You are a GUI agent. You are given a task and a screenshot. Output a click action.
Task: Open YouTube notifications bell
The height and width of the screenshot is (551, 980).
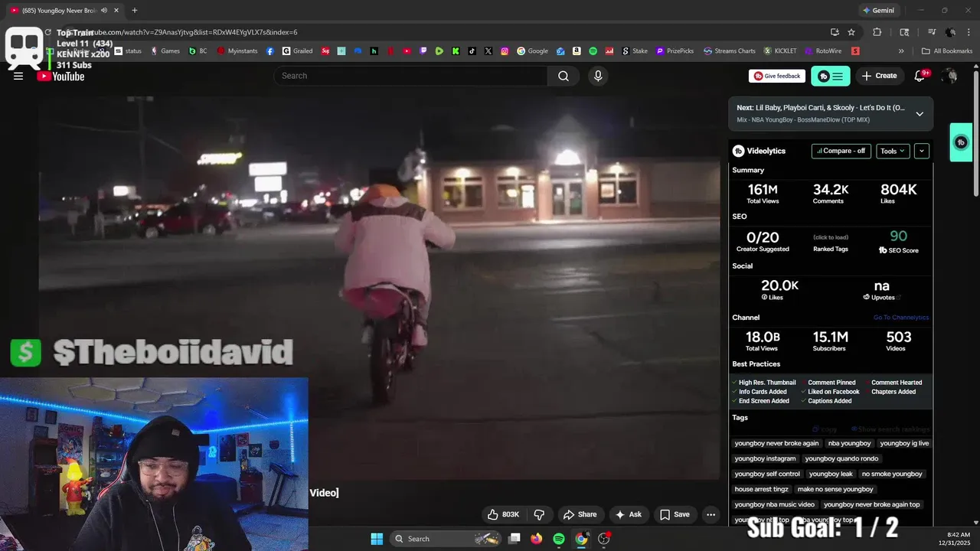pyautogui.click(x=920, y=76)
